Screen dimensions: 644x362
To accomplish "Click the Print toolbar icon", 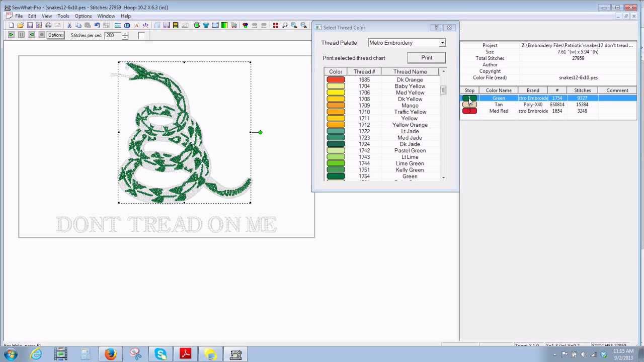I will tap(48, 25).
